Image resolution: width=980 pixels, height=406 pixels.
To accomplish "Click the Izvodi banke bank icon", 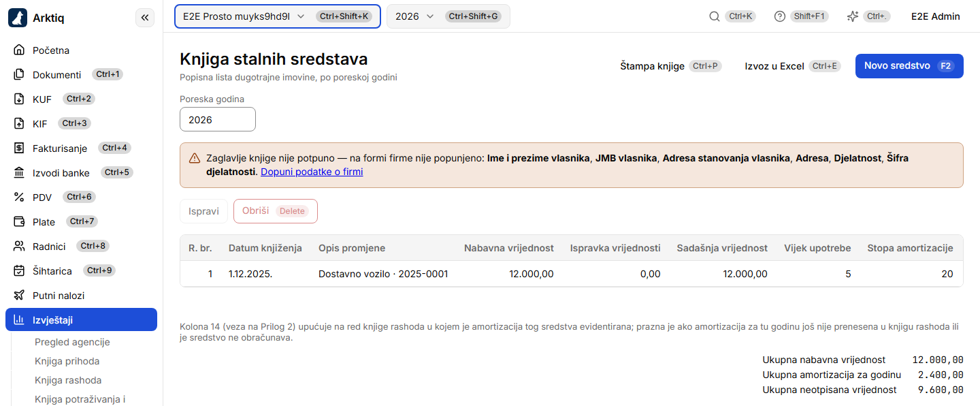I will coord(19,173).
